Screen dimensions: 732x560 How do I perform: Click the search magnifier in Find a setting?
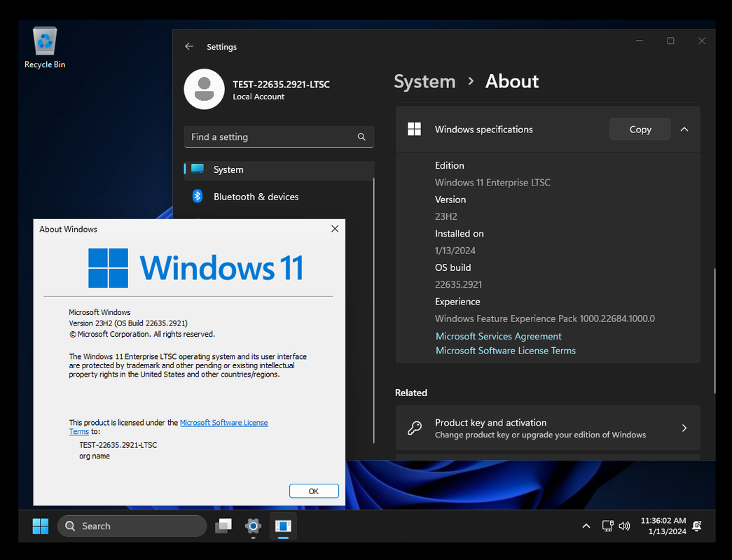coord(361,136)
